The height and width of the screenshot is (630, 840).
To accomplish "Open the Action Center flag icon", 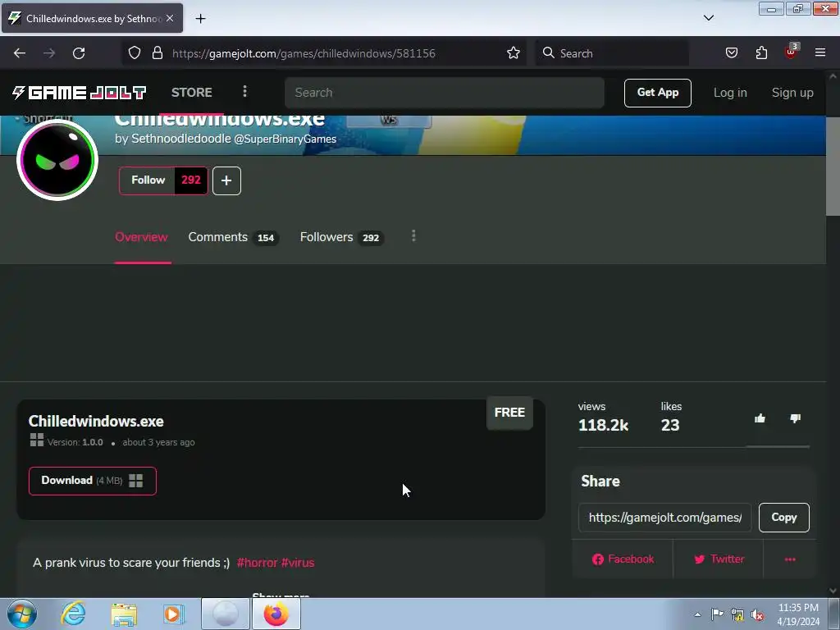I will (x=717, y=614).
